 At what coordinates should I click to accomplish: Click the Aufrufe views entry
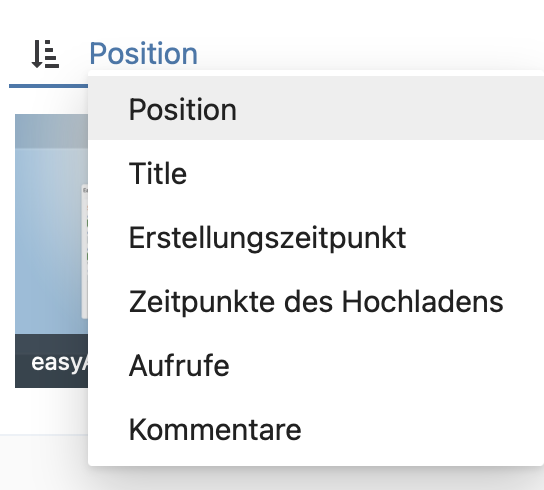tap(316, 365)
